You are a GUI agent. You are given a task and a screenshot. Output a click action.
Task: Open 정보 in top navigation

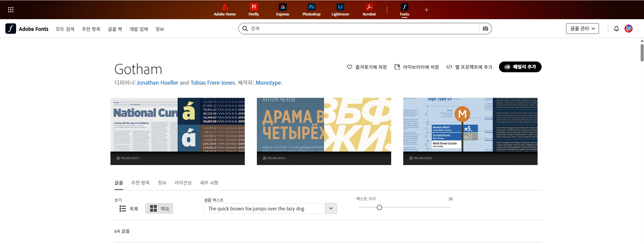(x=160, y=29)
